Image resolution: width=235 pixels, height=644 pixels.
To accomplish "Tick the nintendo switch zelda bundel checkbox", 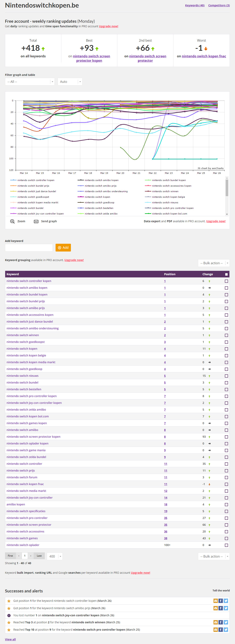I will point(226,457).
